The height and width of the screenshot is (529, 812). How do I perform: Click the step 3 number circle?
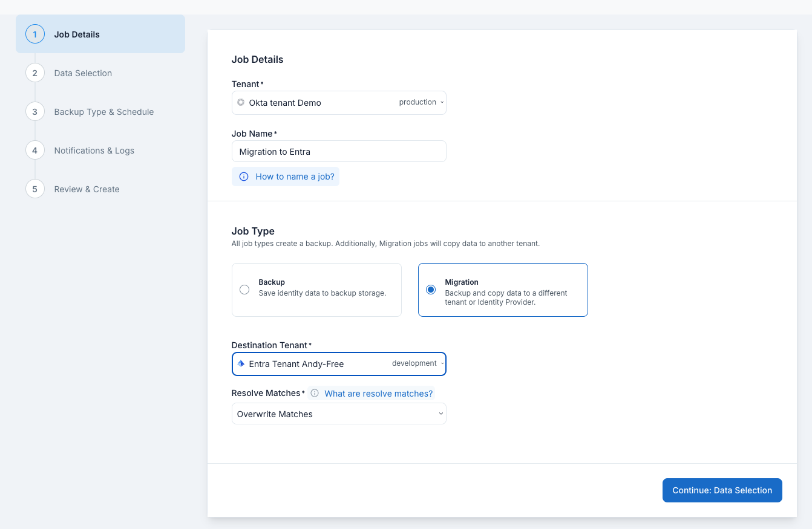[35, 112]
